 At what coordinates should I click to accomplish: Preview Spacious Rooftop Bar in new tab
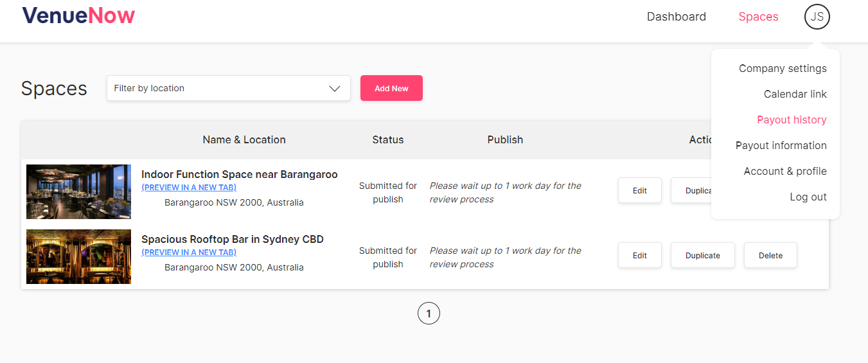pos(189,252)
